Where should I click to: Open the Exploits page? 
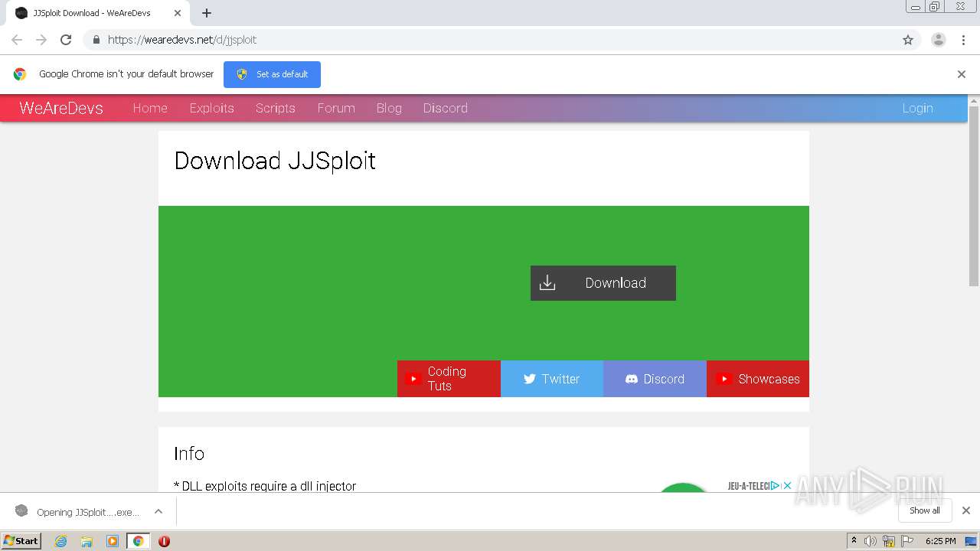coord(212,108)
